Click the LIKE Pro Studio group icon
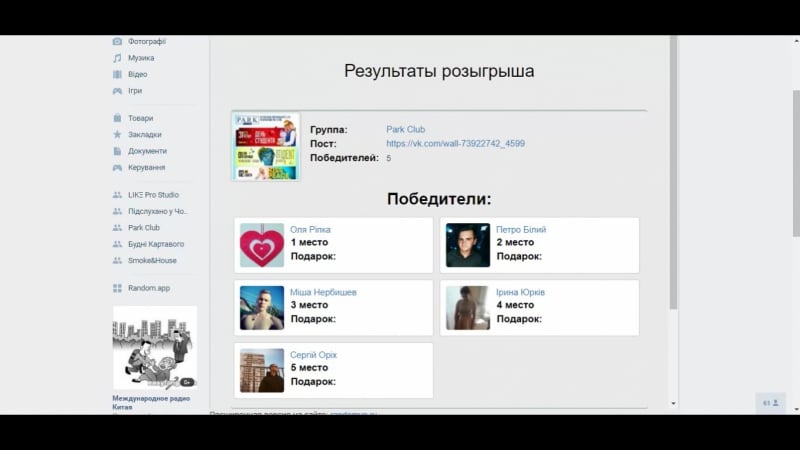The width and height of the screenshot is (800, 450). tap(117, 194)
